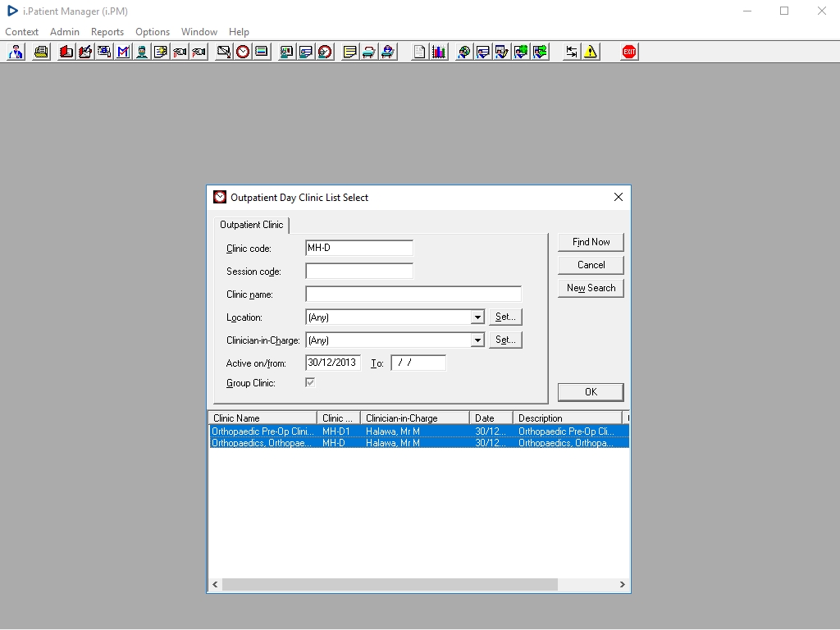Click the blank document page toolbar icon
Screen dimensions: 840x630
coord(419,52)
